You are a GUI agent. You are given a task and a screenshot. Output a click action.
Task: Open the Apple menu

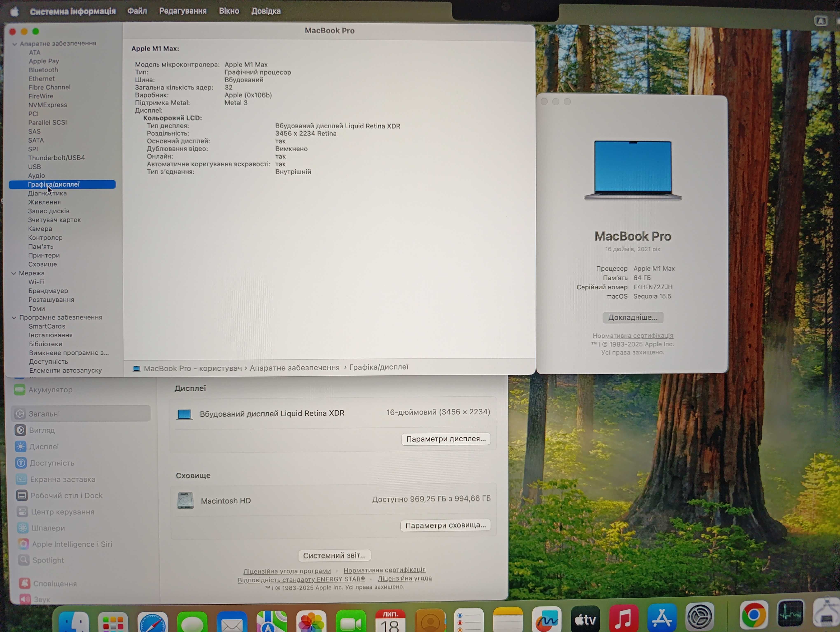click(14, 12)
